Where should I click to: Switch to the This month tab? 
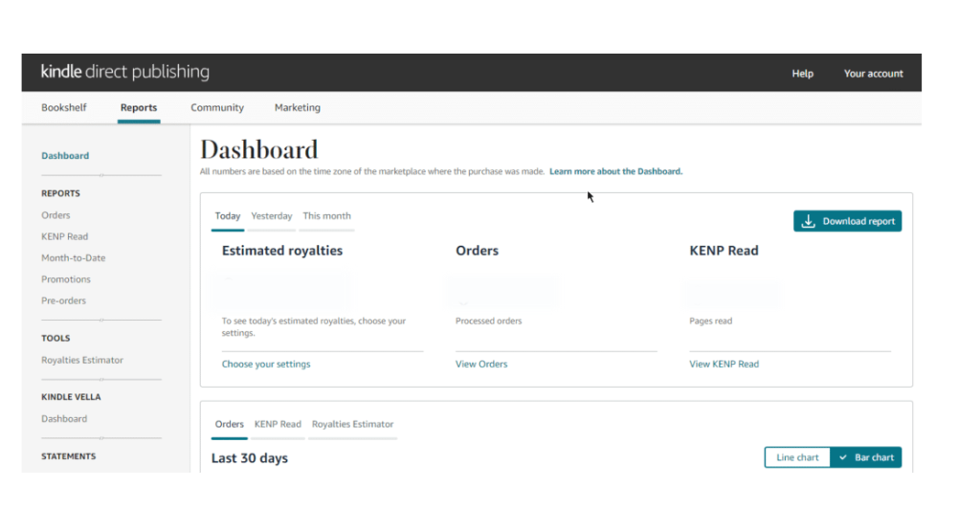coord(327,215)
